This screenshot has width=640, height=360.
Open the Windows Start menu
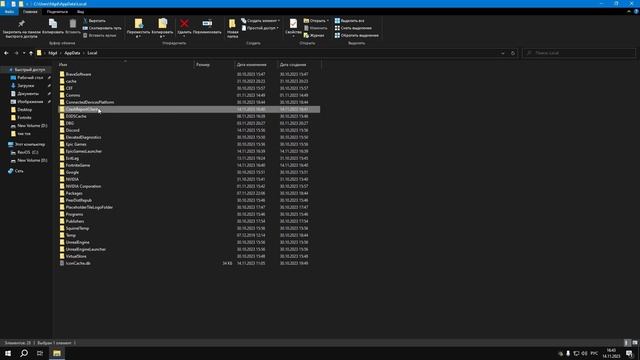[8, 353]
